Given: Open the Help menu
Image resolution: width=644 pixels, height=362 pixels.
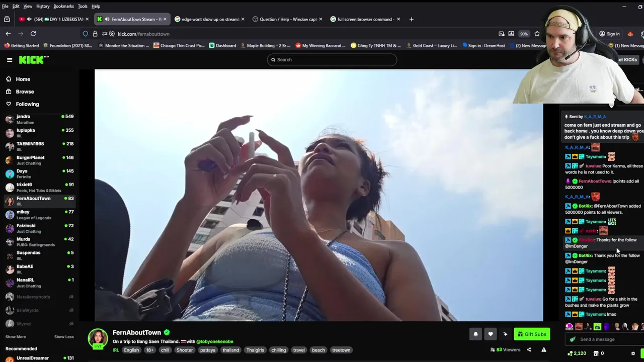Looking at the screenshot, I should (96, 6).
